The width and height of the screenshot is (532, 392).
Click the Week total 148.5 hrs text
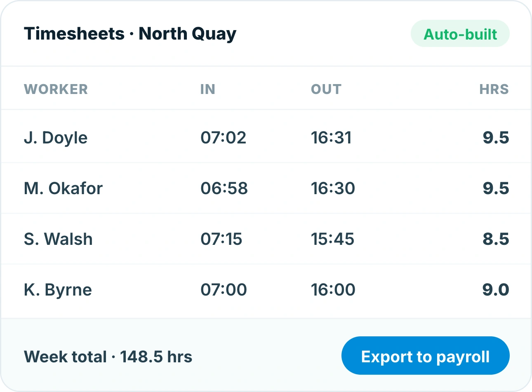[108, 357]
